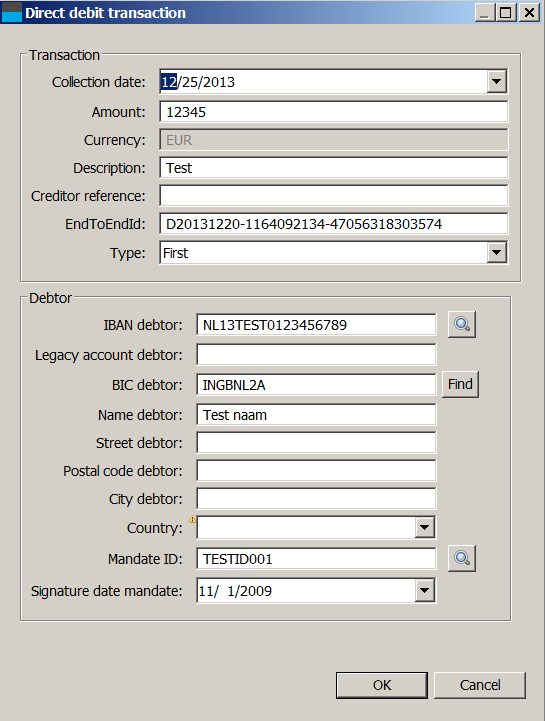Open the Country dropdown list
The width and height of the screenshot is (545, 721).
point(425,527)
